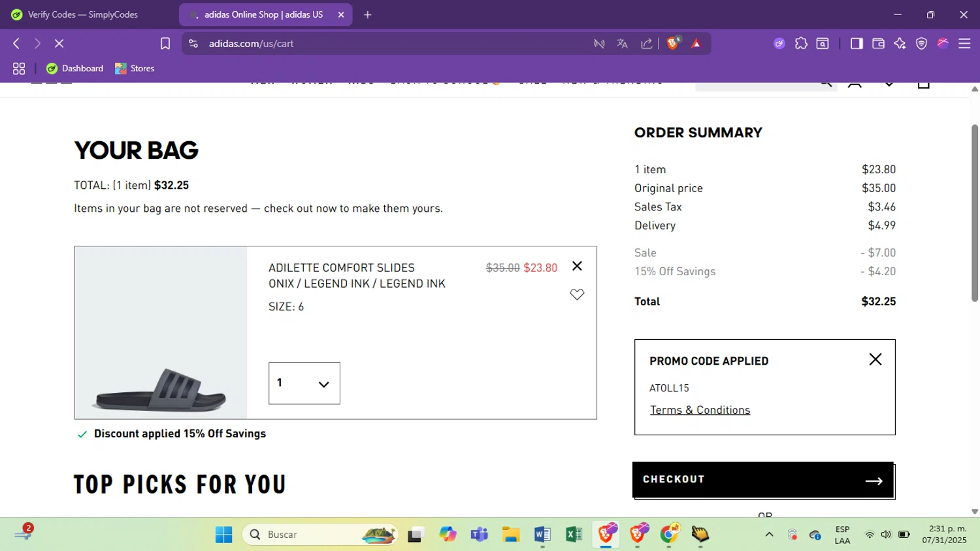Open a new browser tab
980x551 pixels.
368,14
